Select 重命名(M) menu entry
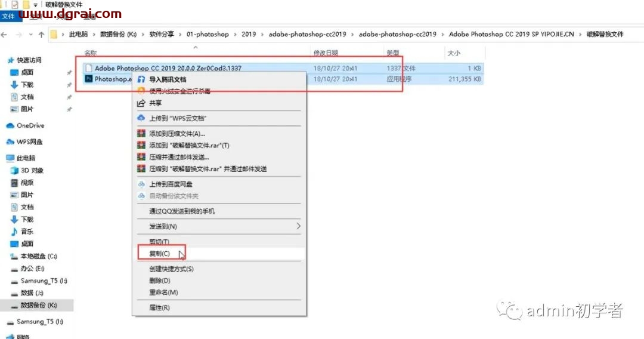 click(x=163, y=292)
